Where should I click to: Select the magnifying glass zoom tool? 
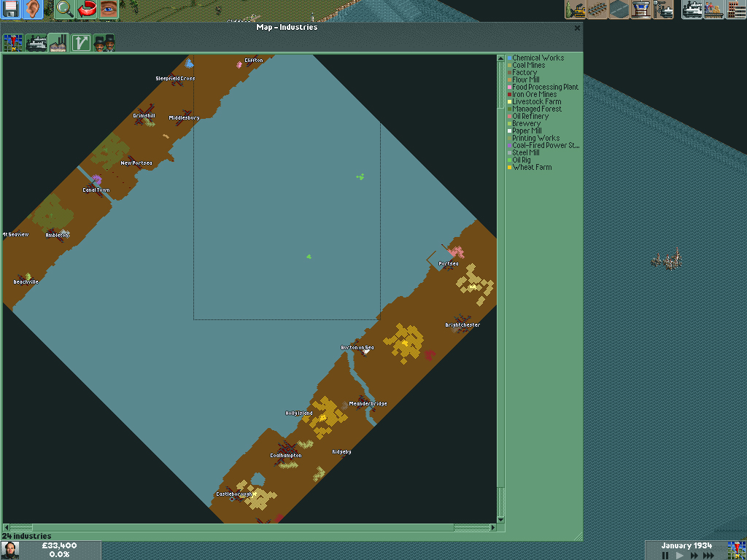(x=65, y=9)
